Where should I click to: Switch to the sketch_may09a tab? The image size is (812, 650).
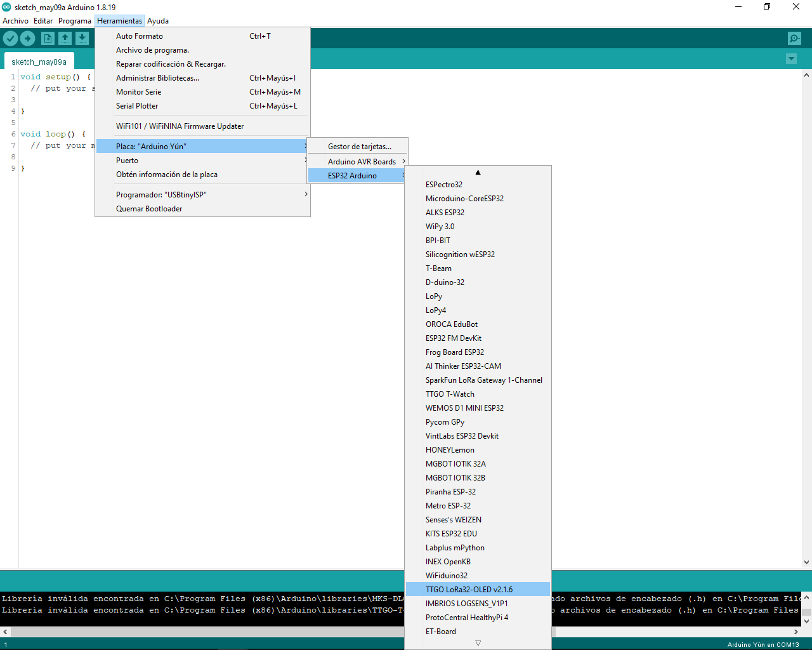[x=39, y=62]
